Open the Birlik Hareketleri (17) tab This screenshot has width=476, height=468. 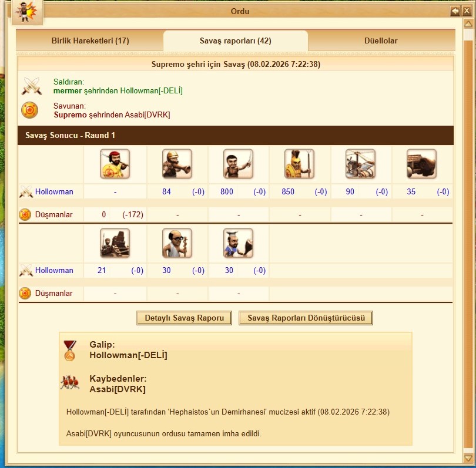click(90, 41)
